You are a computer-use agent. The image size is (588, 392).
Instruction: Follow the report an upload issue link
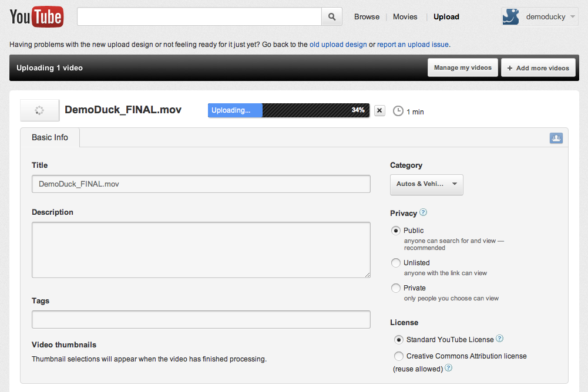(412, 45)
